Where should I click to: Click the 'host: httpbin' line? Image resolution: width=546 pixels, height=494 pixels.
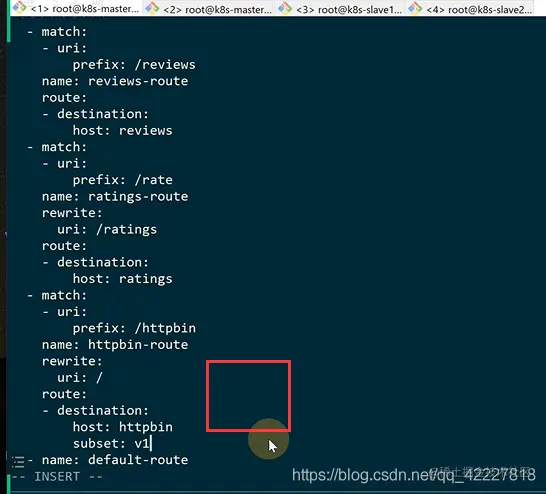pos(123,427)
